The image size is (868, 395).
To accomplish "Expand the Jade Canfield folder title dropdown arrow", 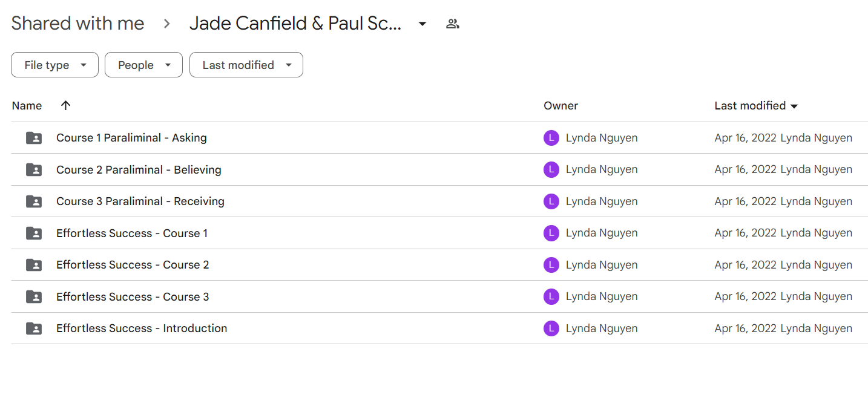I will pos(422,24).
